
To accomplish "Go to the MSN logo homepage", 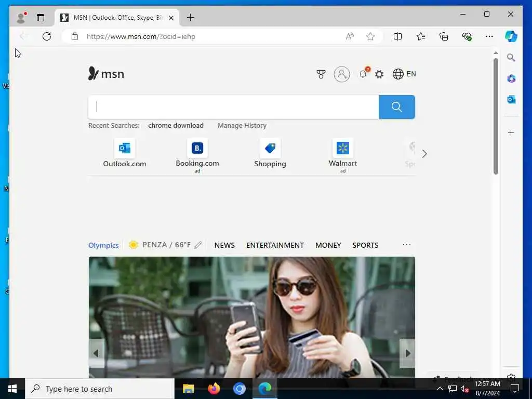I will coord(106,74).
